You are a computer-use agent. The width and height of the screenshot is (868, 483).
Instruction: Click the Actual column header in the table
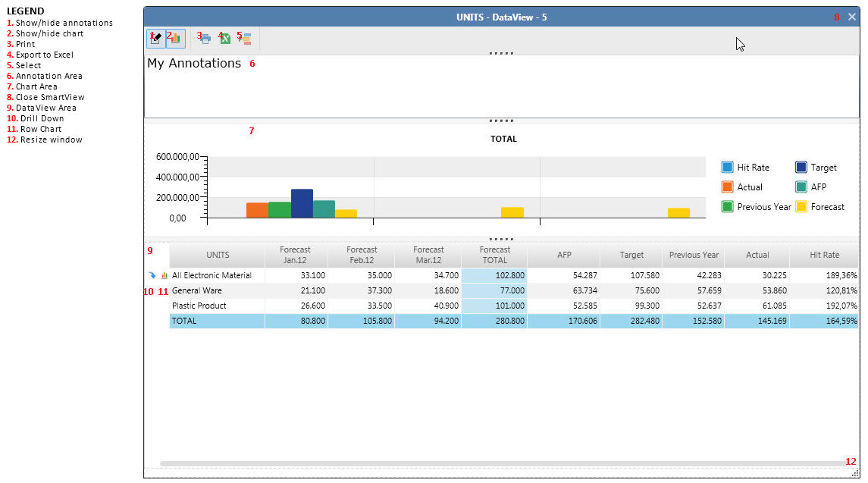(x=757, y=255)
